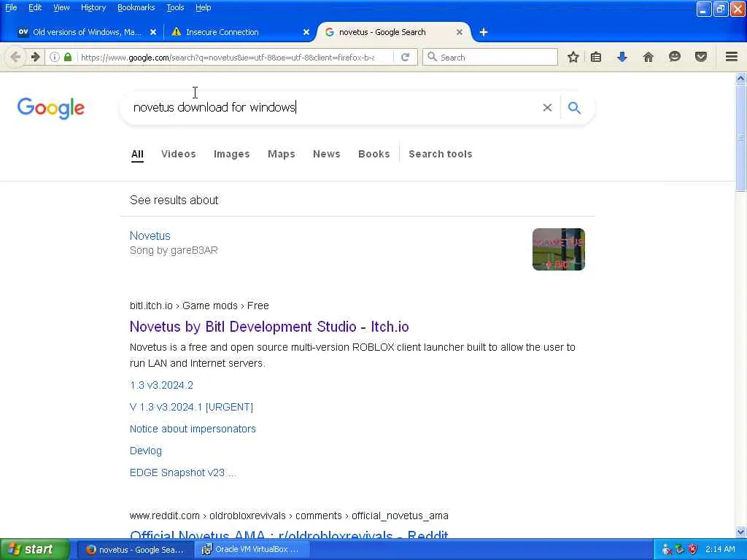The width and height of the screenshot is (747, 560).
Task: Open the Novetus song result link
Action: pos(150,236)
